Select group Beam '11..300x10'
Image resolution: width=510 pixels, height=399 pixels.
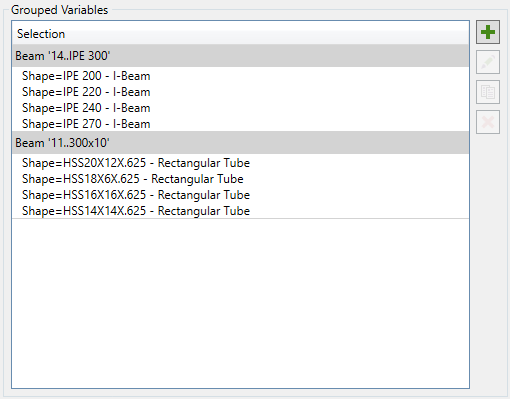240,143
